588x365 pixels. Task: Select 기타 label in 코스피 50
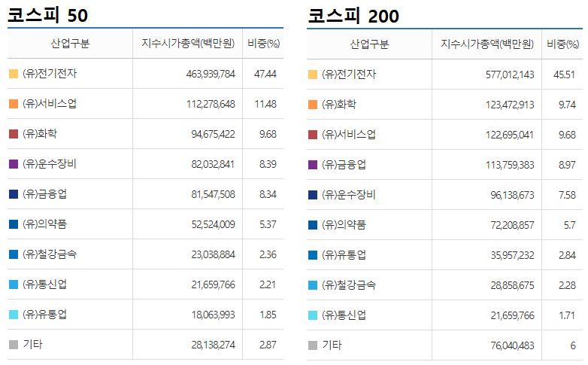(x=32, y=345)
